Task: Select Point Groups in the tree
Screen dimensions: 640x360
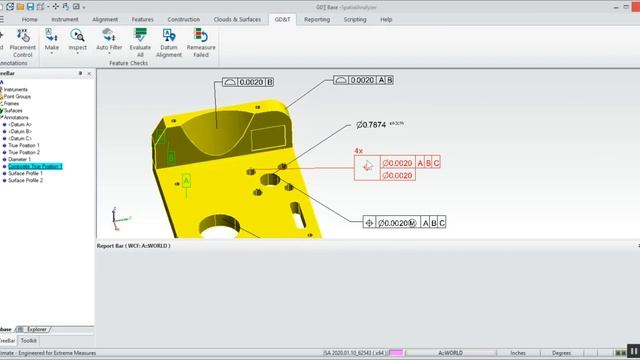Action: pos(17,96)
